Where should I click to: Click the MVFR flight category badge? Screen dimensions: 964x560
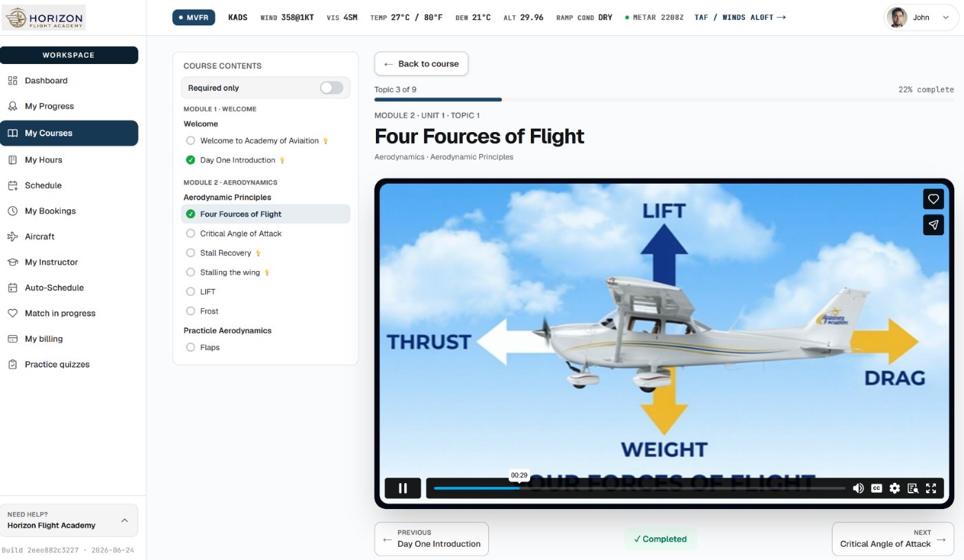coord(193,17)
